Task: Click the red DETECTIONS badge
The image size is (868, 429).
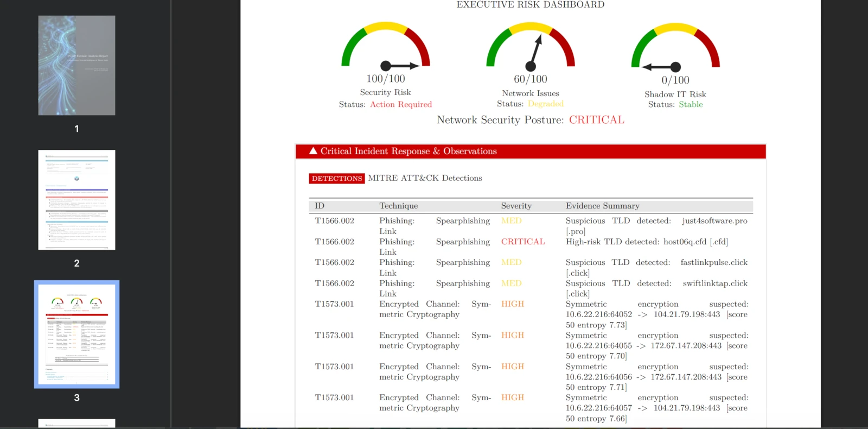Action: pos(337,178)
